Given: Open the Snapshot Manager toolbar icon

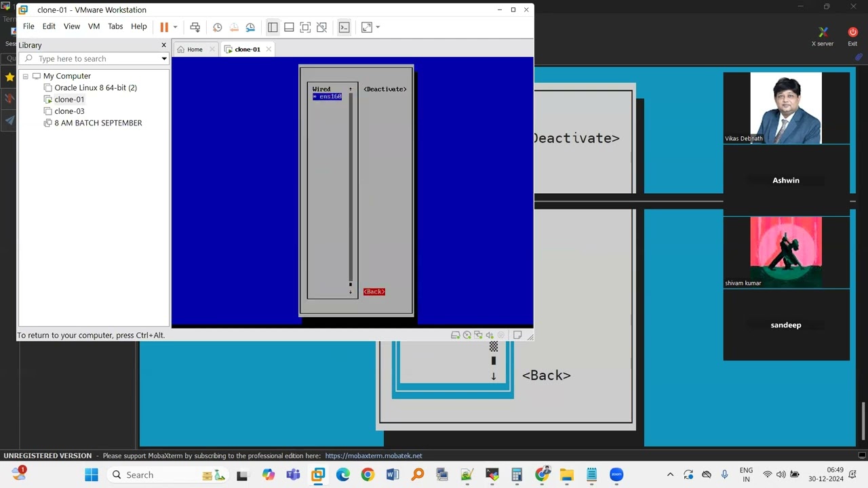Looking at the screenshot, I should coord(250,27).
